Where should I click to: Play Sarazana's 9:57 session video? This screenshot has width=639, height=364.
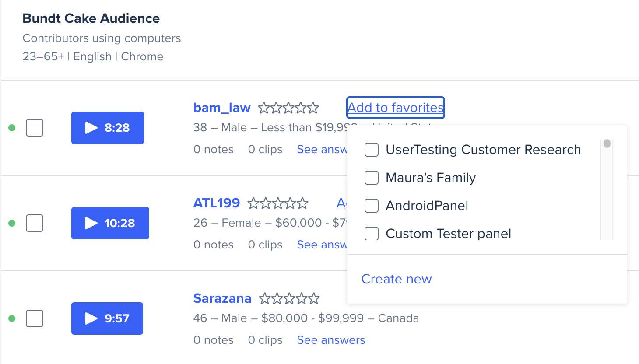pyautogui.click(x=107, y=318)
